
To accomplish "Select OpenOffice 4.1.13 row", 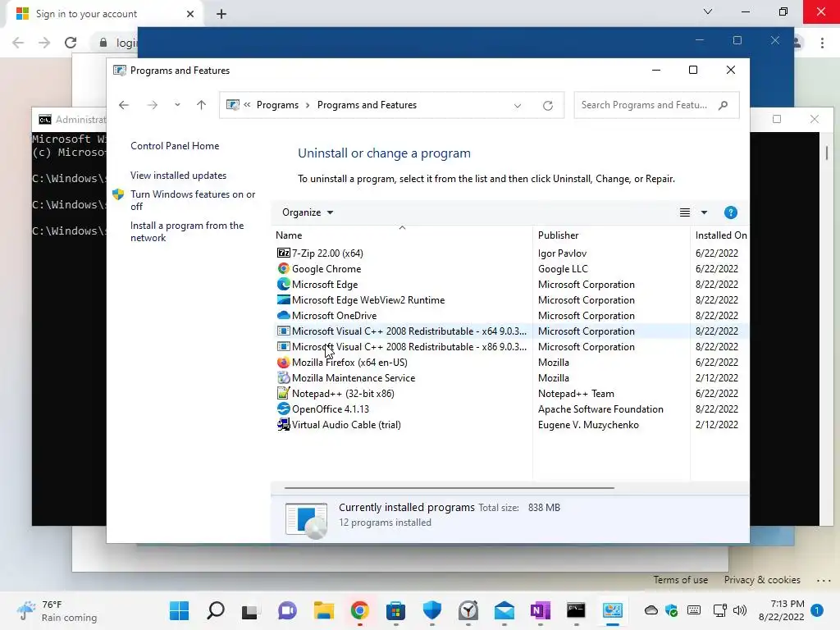I will pyautogui.click(x=512, y=409).
